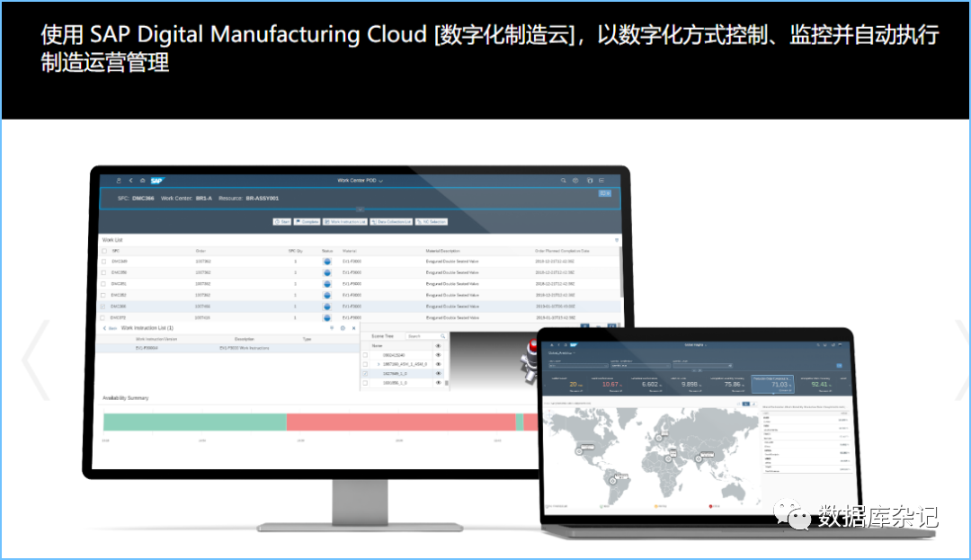Click the blue Go button in the laptop filter bar

(x=839, y=366)
